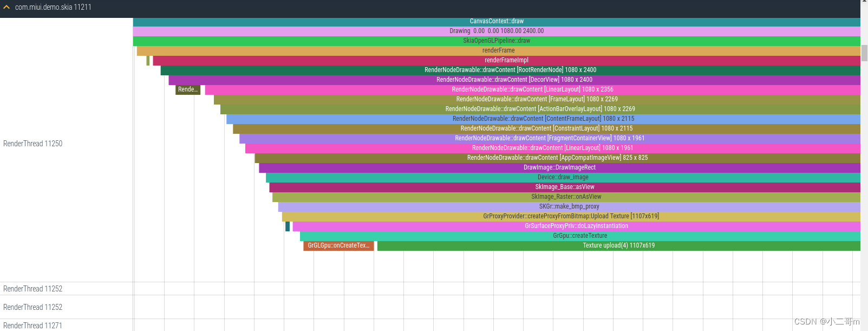The width and height of the screenshot is (868, 331).
Task: Click the RenderThread 11271 track label
Action: point(33,326)
